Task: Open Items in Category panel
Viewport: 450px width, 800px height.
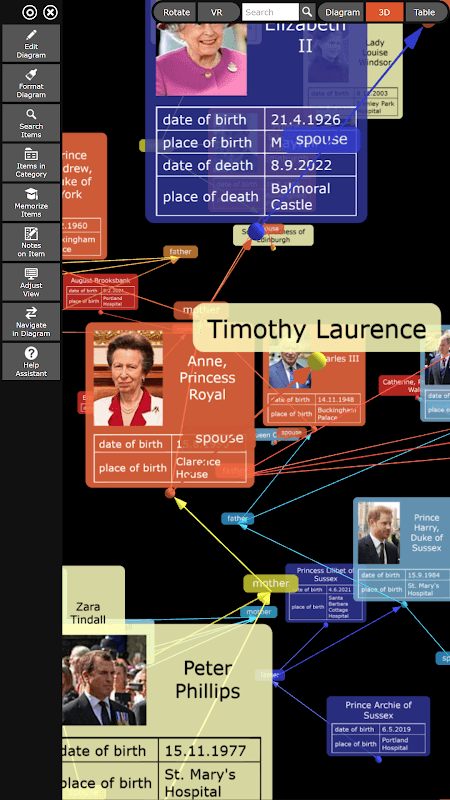Action: pyautogui.click(x=31, y=163)
